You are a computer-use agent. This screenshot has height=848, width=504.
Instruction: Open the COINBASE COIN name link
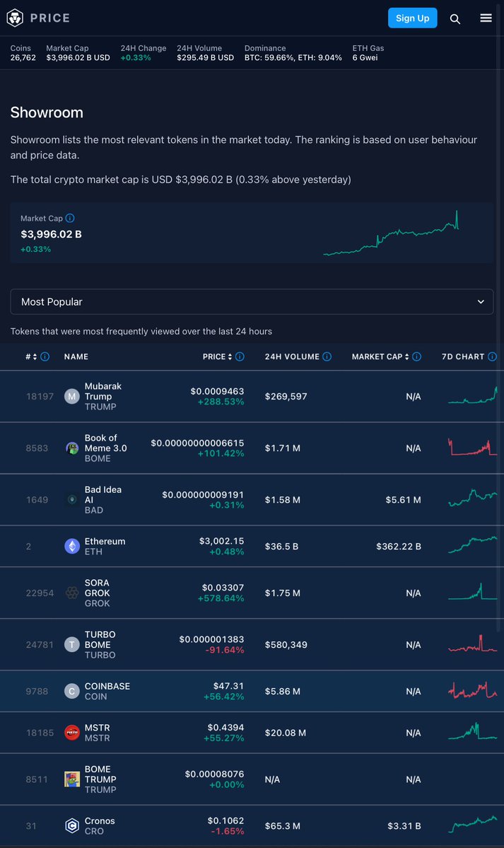click(107, 686)
